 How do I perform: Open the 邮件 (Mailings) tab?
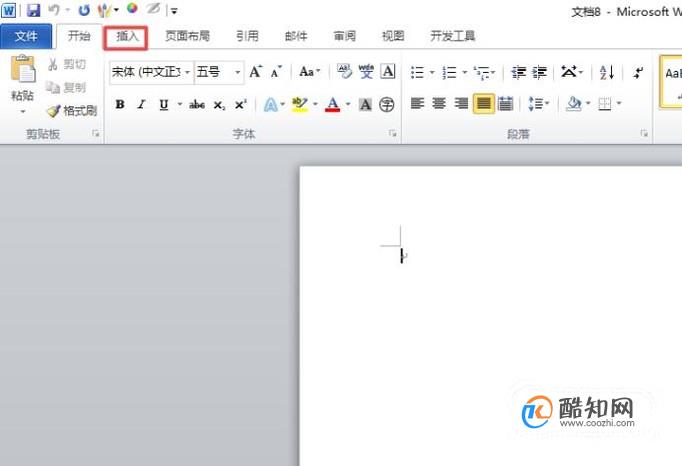(x=296, y=36)
